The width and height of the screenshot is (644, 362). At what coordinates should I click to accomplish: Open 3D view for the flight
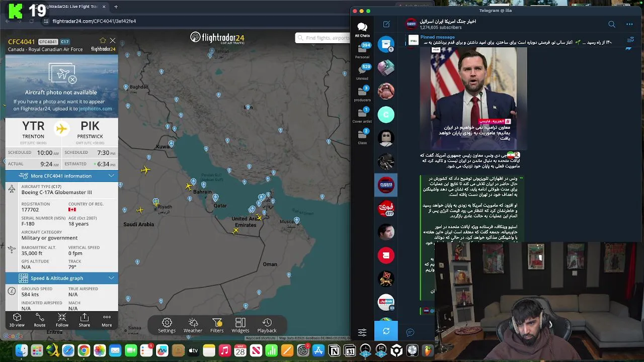(17, 320)
